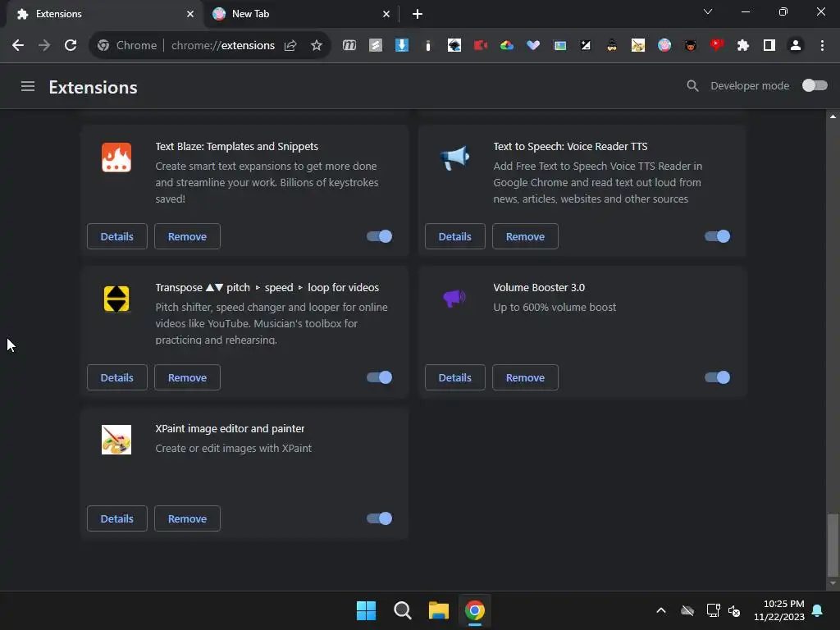Screen dimensions: 840x630
Task: Go back to previous page
Action: click(x=18, y=46)
